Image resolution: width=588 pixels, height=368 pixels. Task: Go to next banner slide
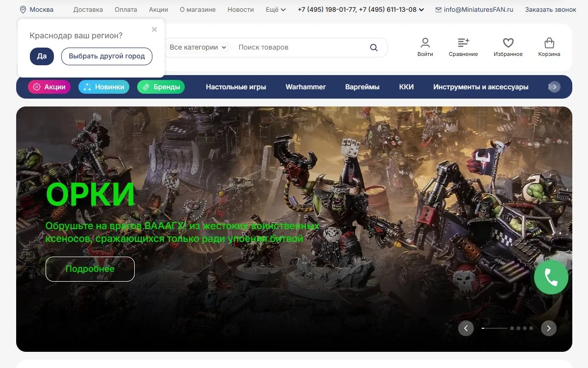[x=549, y=328]
